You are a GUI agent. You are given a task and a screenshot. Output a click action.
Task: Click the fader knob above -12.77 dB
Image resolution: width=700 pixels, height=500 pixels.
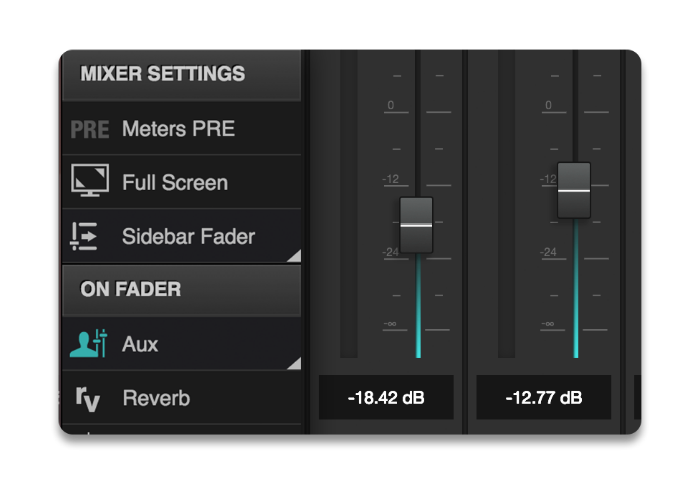574,189
